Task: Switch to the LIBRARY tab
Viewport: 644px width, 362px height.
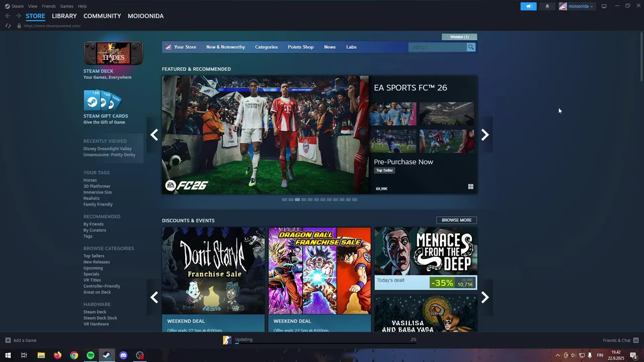Action: pyautogui.click(x=64, y=16)
